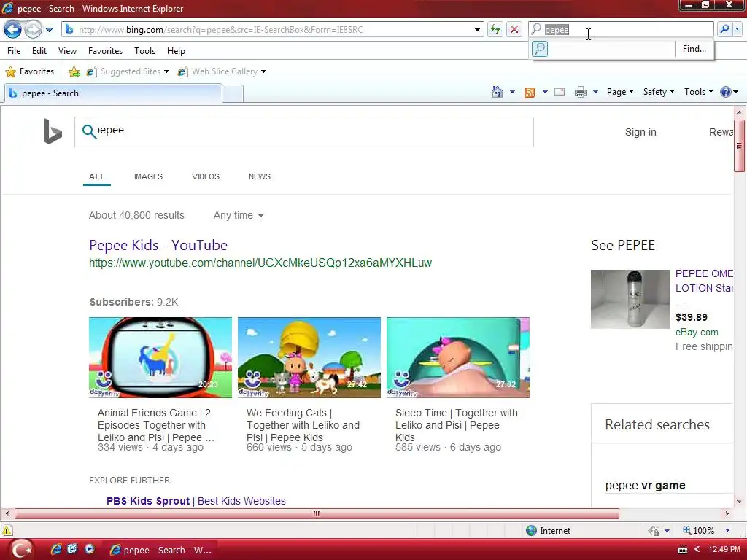This screenshot has width=747, height=560.
Task: Open the Page command menu
Action: (x=620, y=92)
